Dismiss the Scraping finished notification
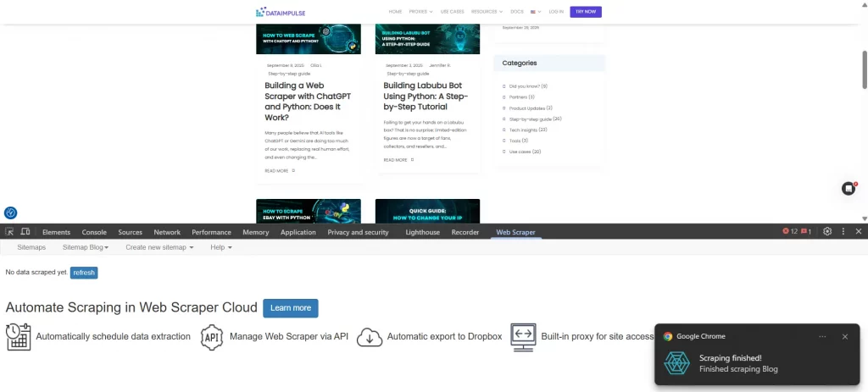The height and width of the screenshot is (392, 868). (x=844, y=336)
